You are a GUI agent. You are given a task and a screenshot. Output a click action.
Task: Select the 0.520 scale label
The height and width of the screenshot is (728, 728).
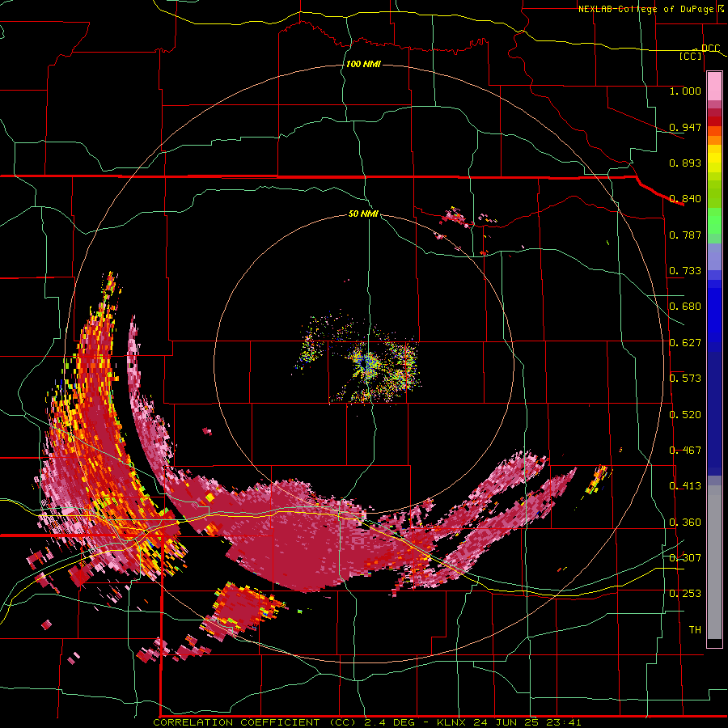coord(685,415)
